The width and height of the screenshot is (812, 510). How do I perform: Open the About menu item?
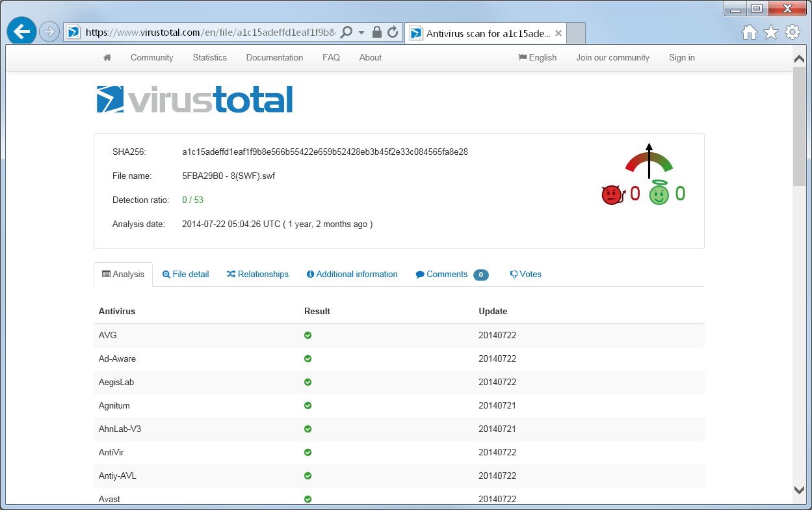click(371, 58)
